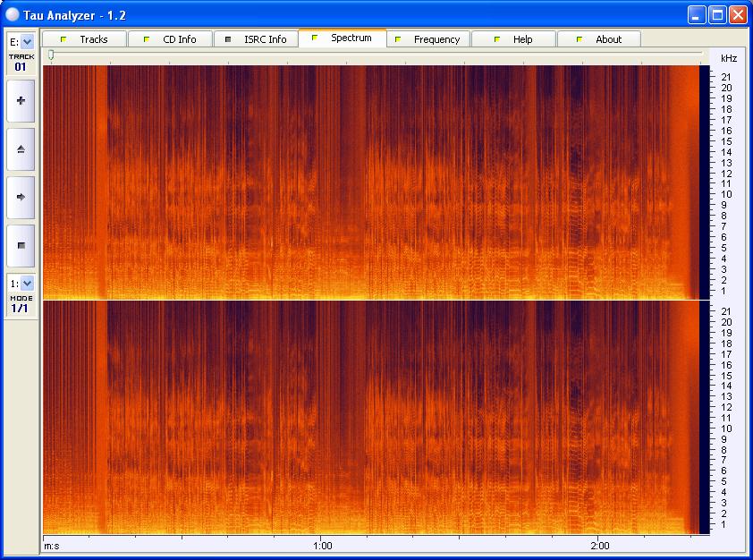The width and height of the screenshot is (753, 560).
Task: Select the Spectrum tab
Action: pyautogui.click(x=342, y=38)
